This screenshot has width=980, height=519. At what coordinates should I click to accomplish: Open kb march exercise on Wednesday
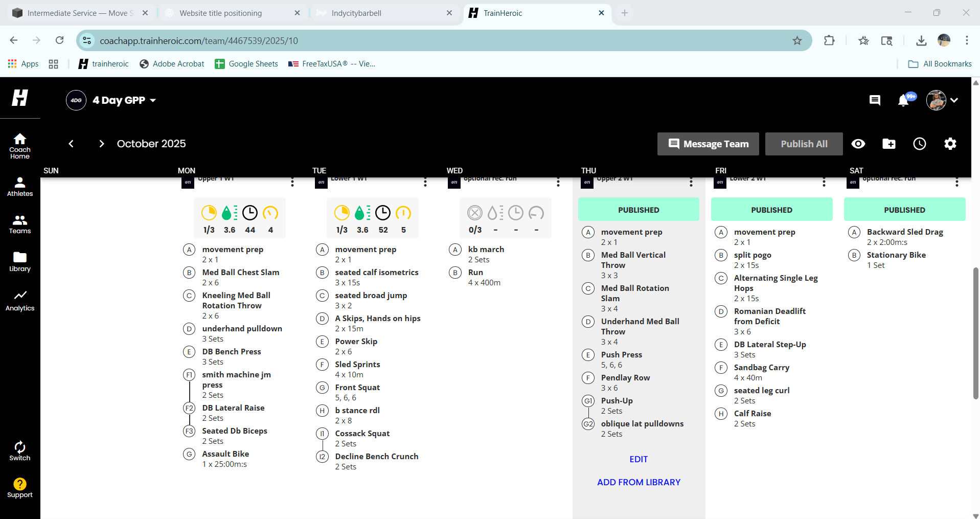click(x=486, y=250)
